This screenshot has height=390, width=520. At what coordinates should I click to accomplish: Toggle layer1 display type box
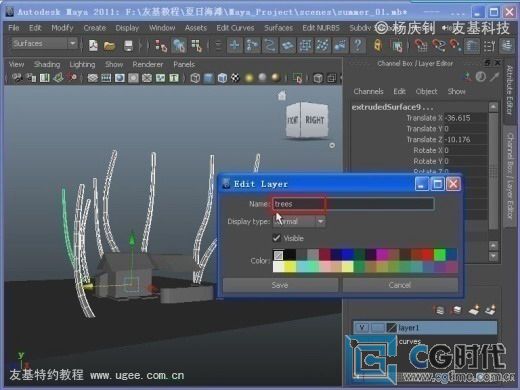click(x=377, y=328)
